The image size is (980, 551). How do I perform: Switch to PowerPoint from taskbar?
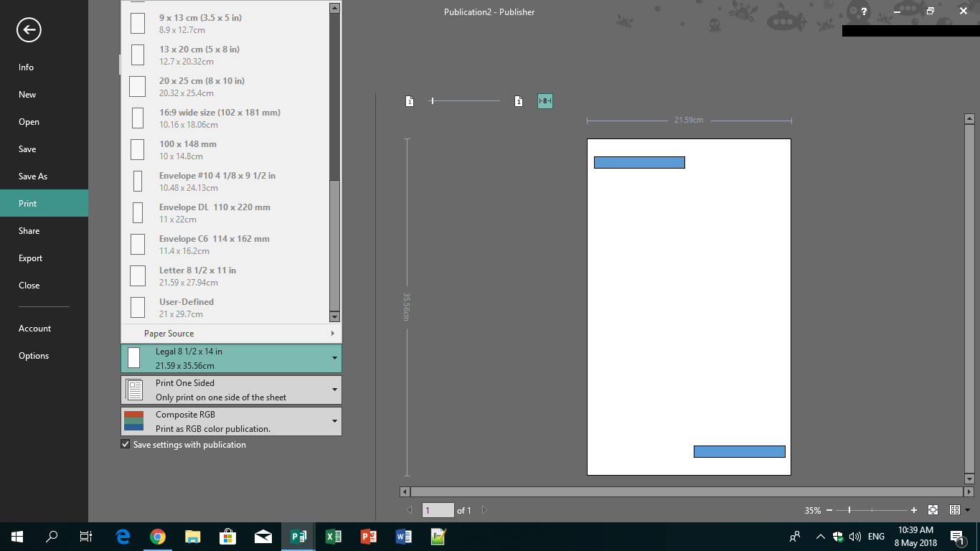pos(369,537)
